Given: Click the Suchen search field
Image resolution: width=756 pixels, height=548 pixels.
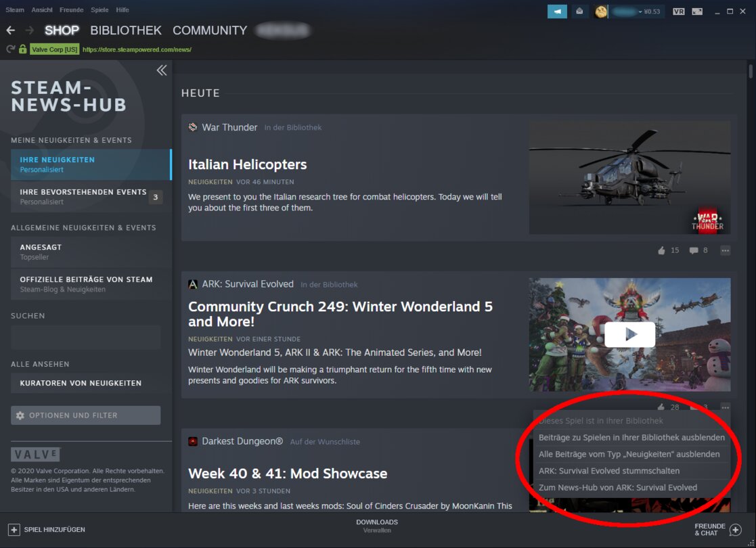Looking at the screenshot, I should click(x=85, y=337).
